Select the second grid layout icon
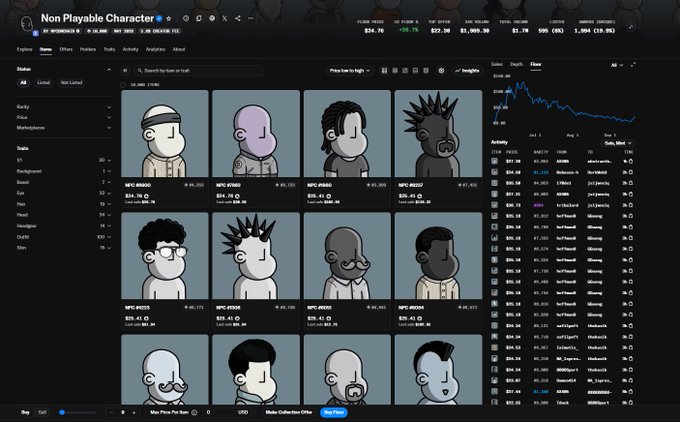680x422 pixels. coord(395,70)
